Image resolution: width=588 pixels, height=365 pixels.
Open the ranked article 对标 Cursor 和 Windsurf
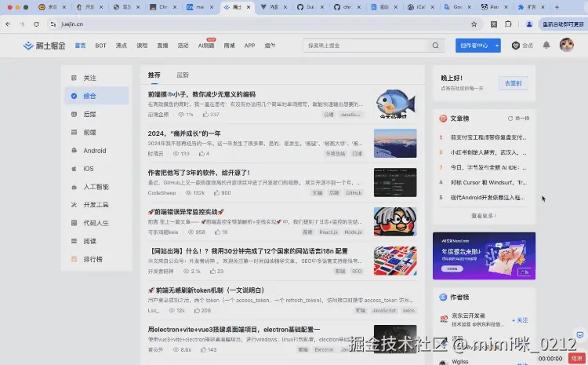tap(488, 182)
